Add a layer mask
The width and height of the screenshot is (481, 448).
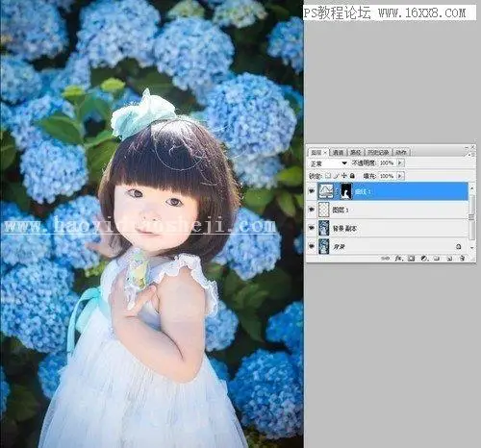pos(411,259)
